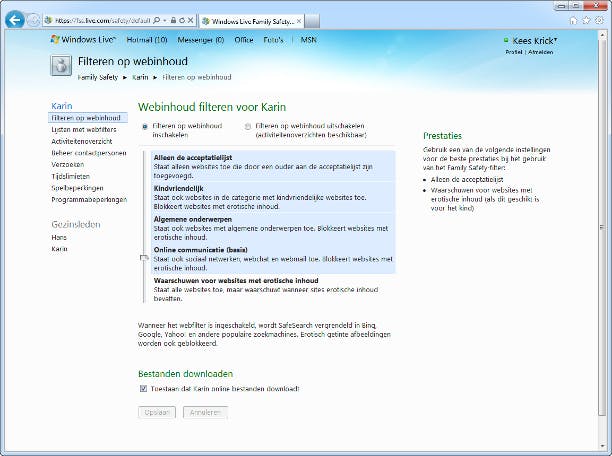The image size is (612, 456).
Task: Open Spelbeperkingen in sidebar
Action: [x=77, y=188]
